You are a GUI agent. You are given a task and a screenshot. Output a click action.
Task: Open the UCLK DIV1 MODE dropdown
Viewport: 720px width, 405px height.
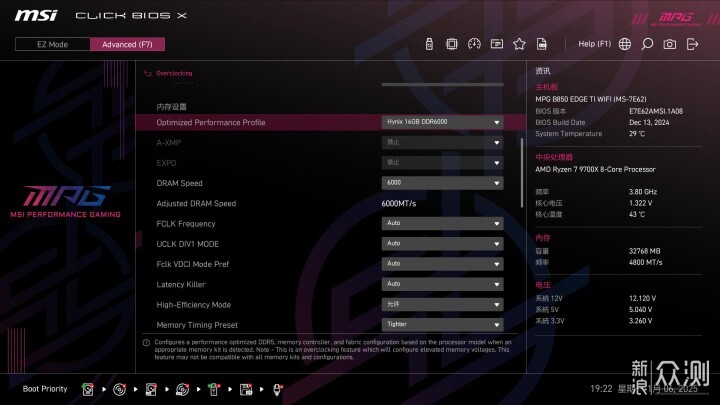tap(442, 243)
